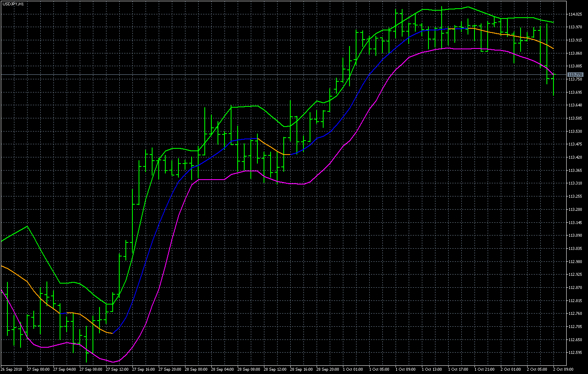588x374 pixels.
Task: Click the 113.970 price axis label
Action: 575,27
